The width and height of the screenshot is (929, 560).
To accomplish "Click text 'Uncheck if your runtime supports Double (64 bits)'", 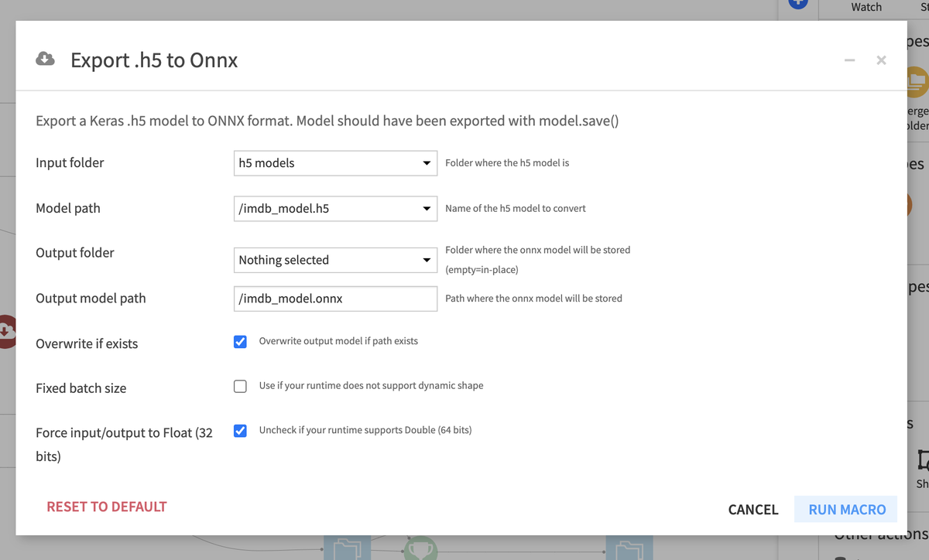I will (365, 430).
